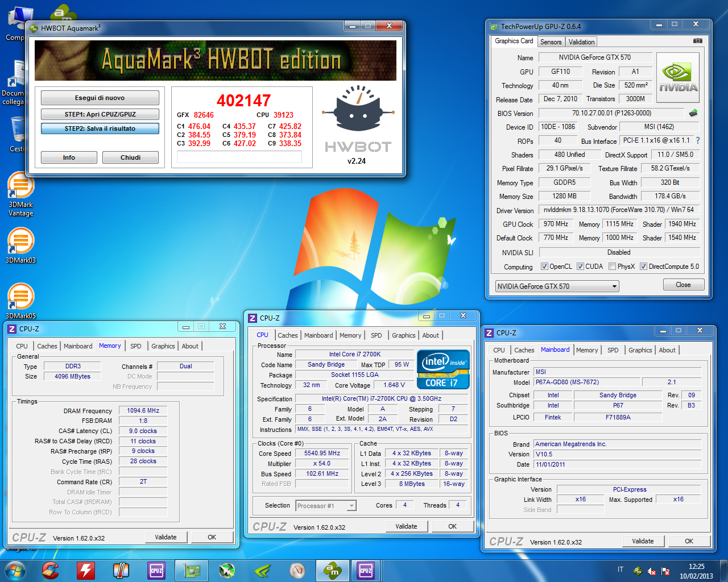Toggle the CUDA checkbox in GPU-Z
This screenshot has height=582, width=728.
580,267
